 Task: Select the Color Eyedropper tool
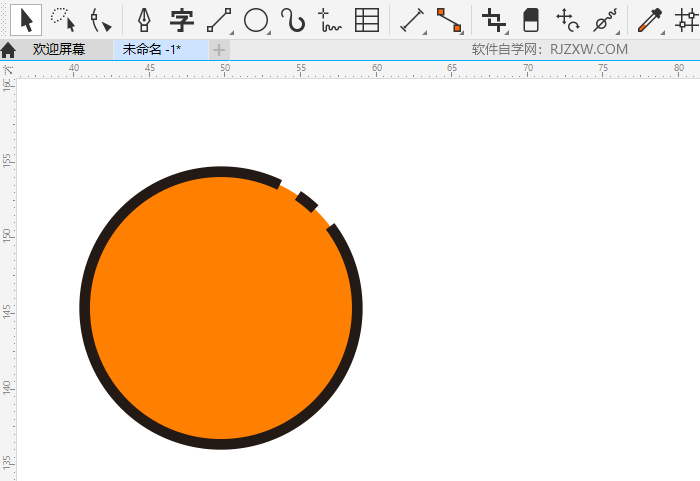pos(650,20)
